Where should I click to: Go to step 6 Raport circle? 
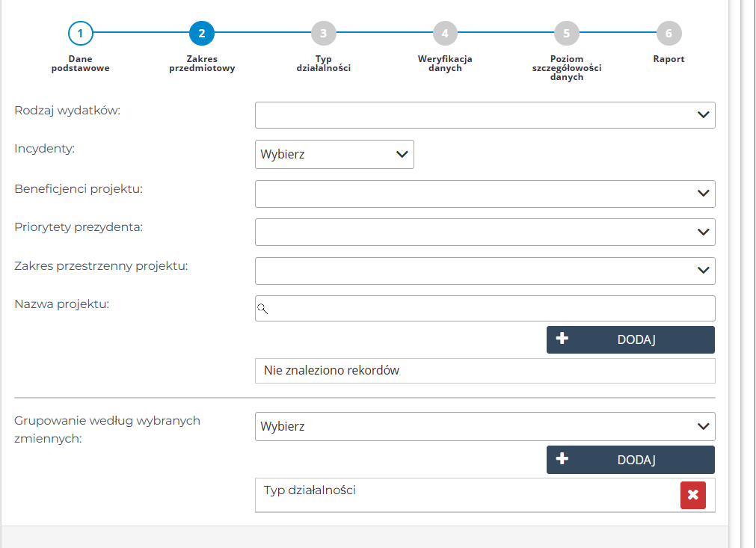point(669,33)
